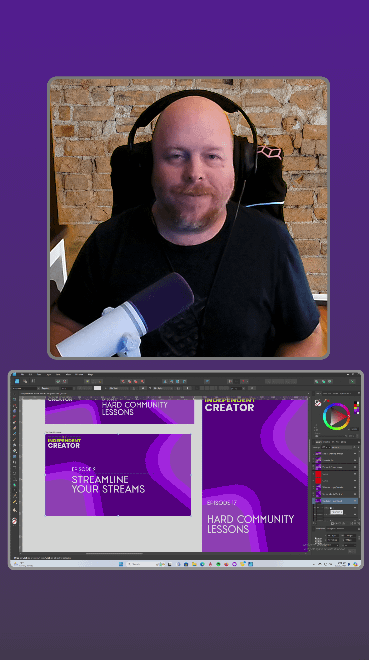The width and height of the screenshot is (369, 660).
Task: Click the STREAMLINE YOUR STREAMS text on artboard
Action: click(108, 484)
